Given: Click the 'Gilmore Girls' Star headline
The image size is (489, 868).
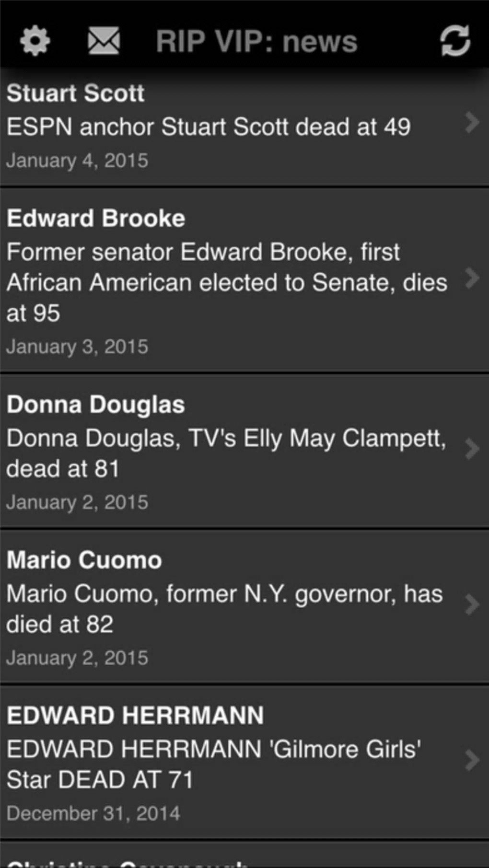Looking at the screenshot, I should click(214, 764).
